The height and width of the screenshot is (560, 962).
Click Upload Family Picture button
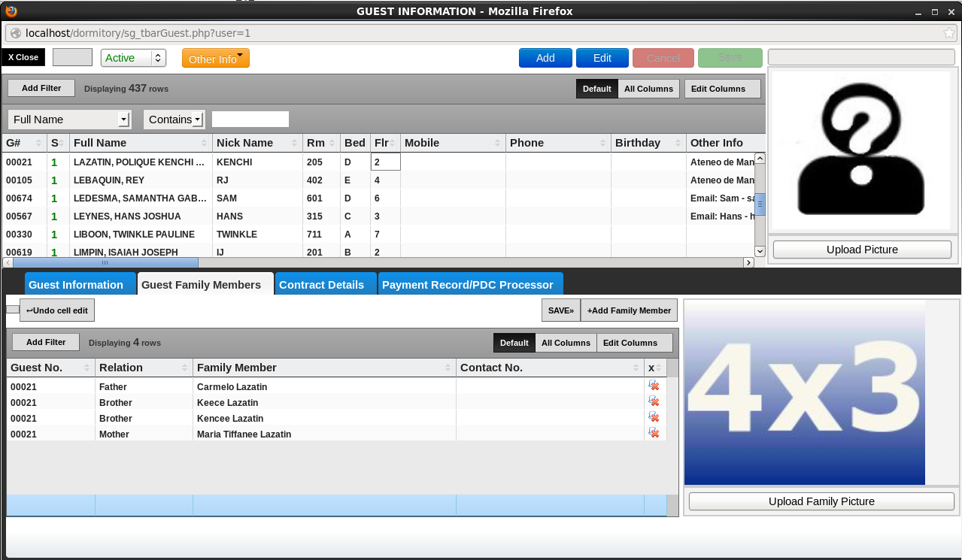point(821,501)
